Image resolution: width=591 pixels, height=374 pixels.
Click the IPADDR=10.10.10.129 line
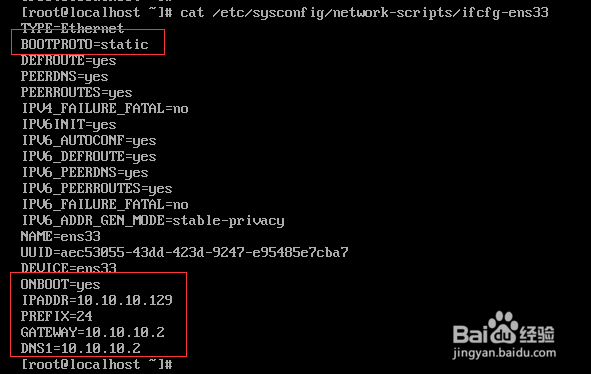point(97,300)
